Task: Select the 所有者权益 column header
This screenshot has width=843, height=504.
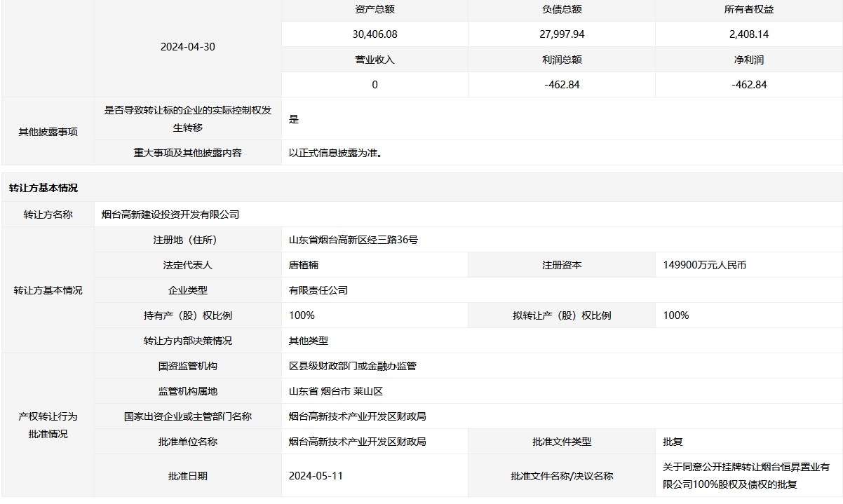Action: (749, 10)
